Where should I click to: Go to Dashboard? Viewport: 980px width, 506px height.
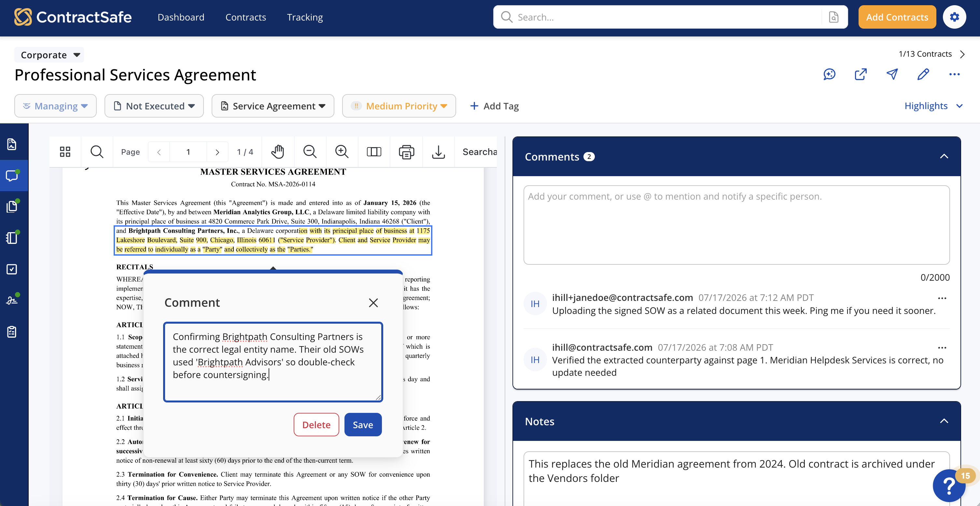(181, 17)
